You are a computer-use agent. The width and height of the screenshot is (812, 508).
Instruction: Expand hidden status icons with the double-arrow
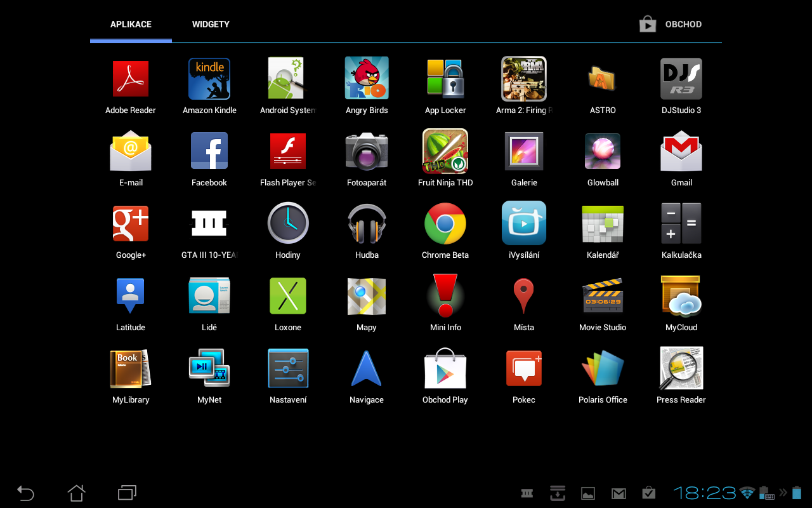point(782,493)
